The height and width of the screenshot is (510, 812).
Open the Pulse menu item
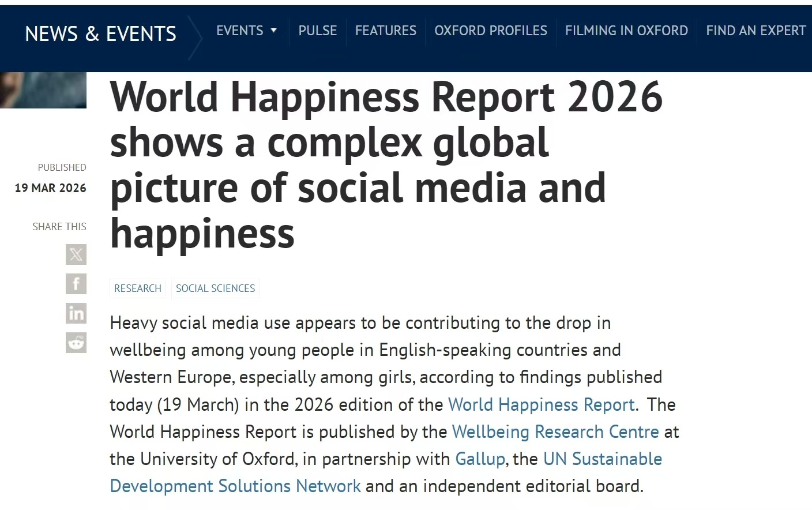(318, 31)
